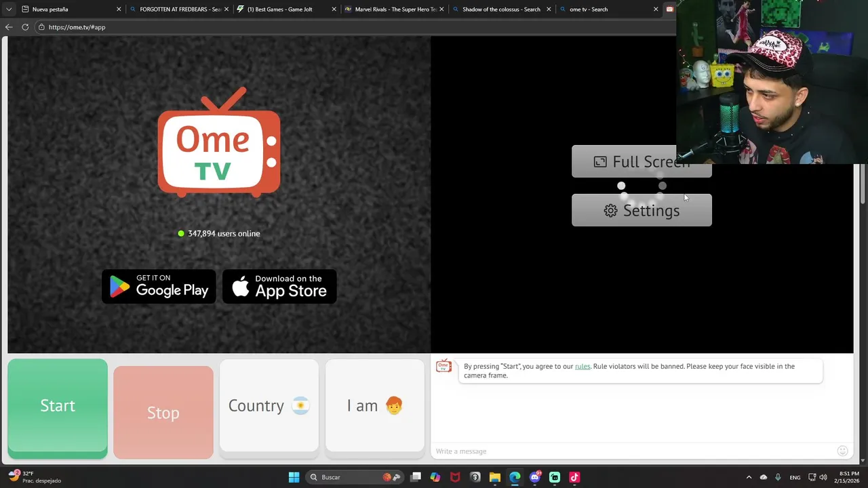This screenshot has width=868, height=488.
Task: Click the ENG language indicator
Action: (x=795, y=477)
